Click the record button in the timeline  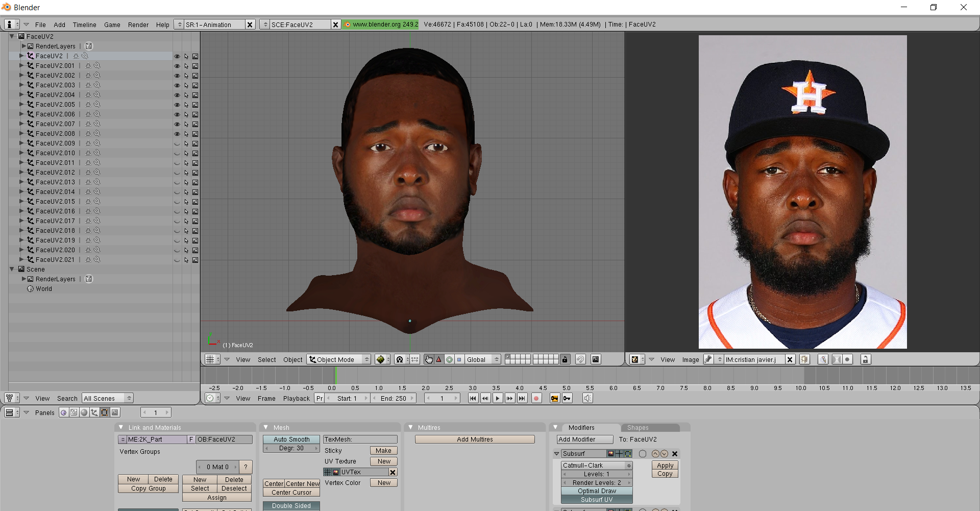[x=536, y=398]
